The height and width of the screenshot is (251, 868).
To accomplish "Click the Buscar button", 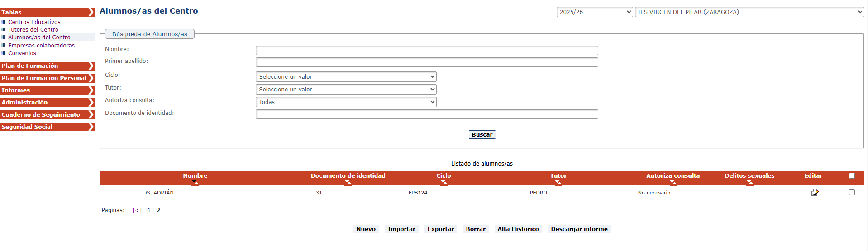I will tap(482, 135).
